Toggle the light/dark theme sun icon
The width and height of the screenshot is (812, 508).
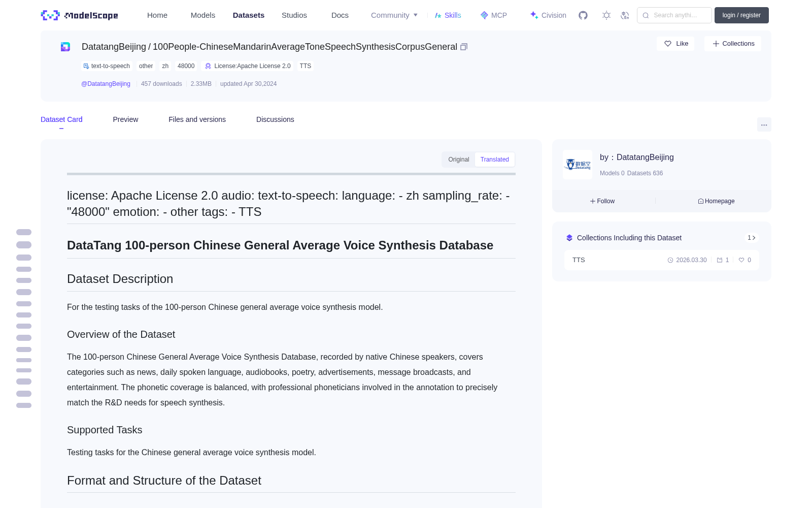[606, 15]
